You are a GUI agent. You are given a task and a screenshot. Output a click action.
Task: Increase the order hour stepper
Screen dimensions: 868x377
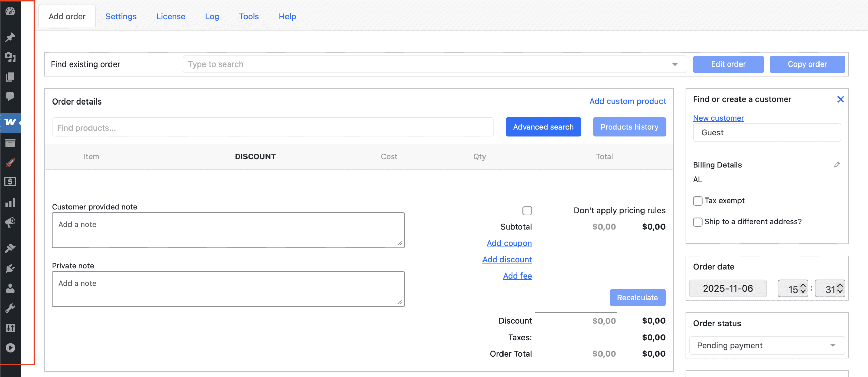(x=803, y=286)
